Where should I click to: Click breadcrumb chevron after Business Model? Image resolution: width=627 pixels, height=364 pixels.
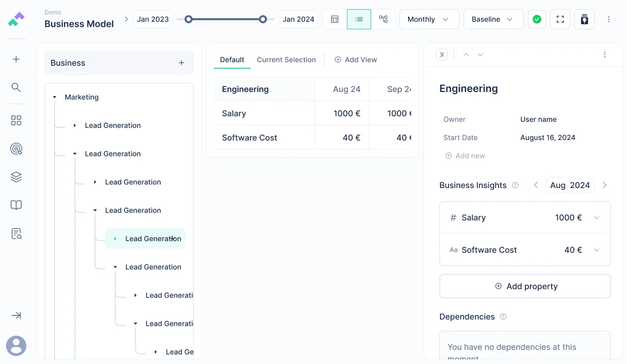pos(126,19)
